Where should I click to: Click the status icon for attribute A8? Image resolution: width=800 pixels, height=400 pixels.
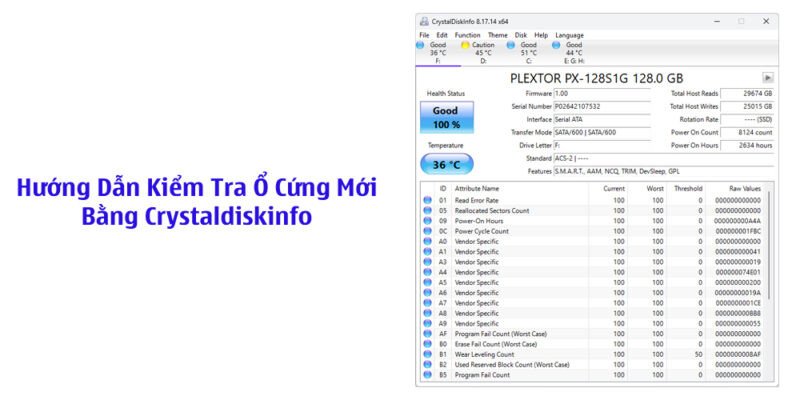coord(428,313)
